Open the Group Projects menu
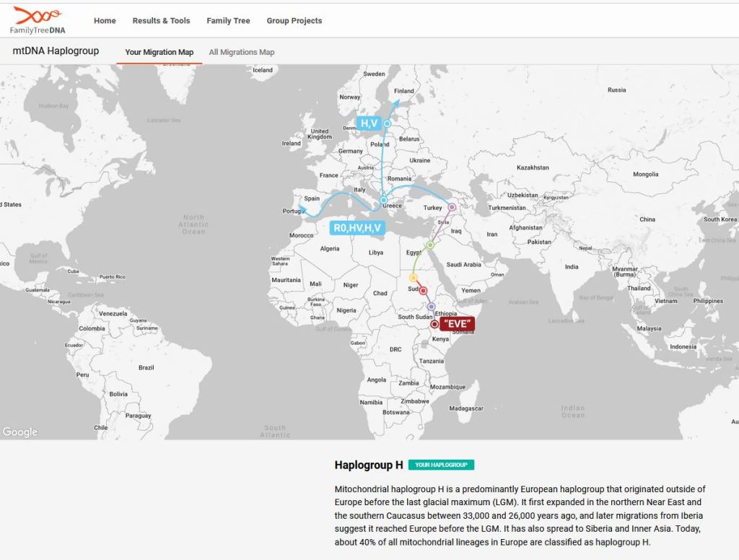The image size is (739, 560). pos(294,21)
